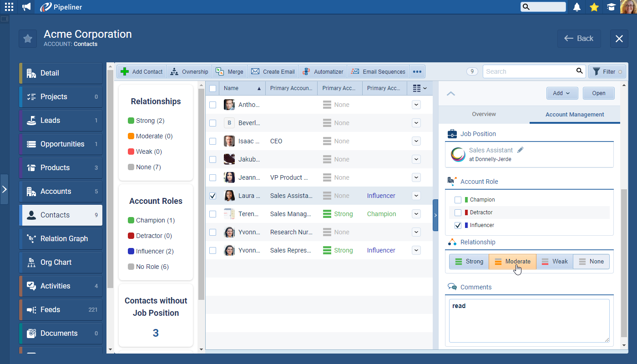637x364 pixels.
Task: Open the notifications bell
Action: click(x=577, y=7)
